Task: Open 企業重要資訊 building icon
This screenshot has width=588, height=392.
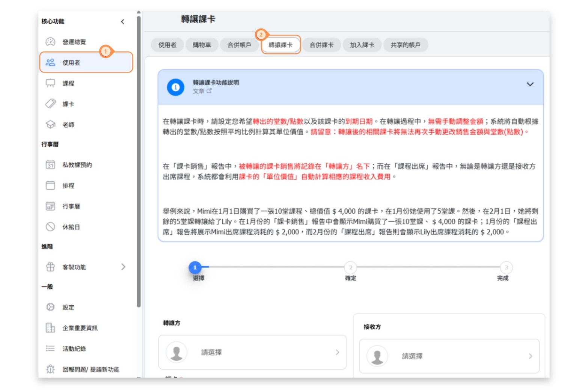Action: (x=50, y=328)
